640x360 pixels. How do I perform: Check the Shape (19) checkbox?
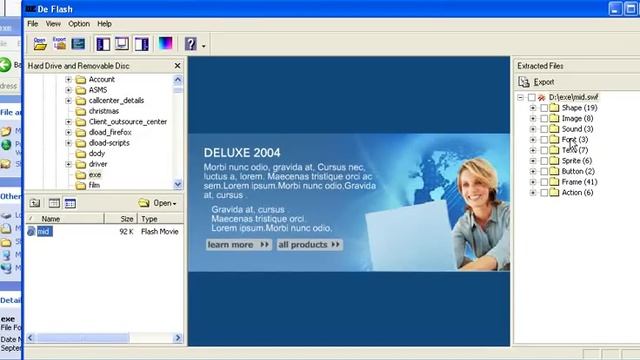pyautogui.click(x=544, y=108)
